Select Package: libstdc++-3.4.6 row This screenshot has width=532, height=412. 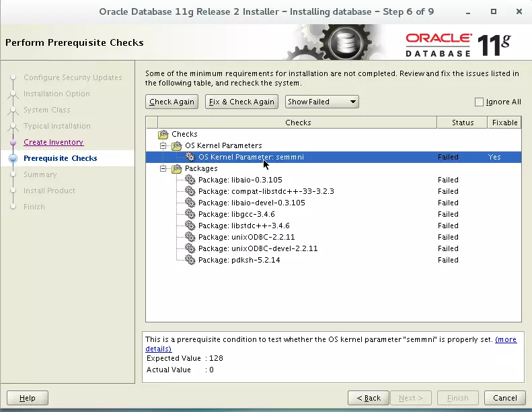point(334,226)
